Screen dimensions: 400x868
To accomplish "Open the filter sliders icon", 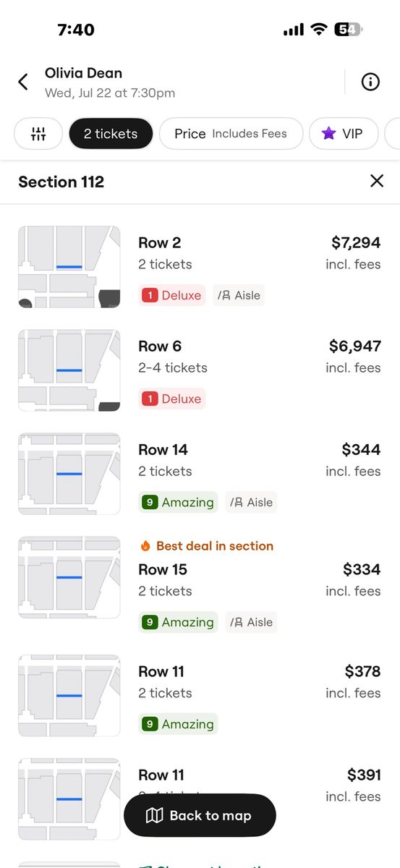I will 38,134.
